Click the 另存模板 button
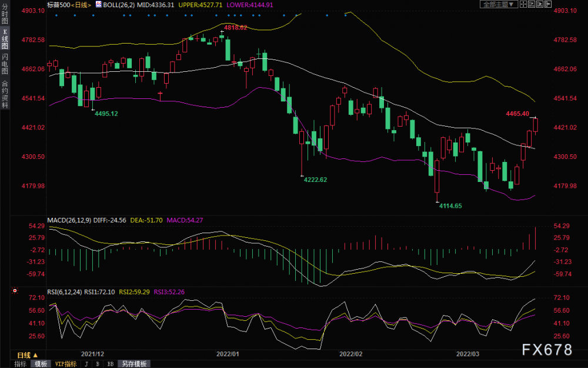 [x=134, y=364]
